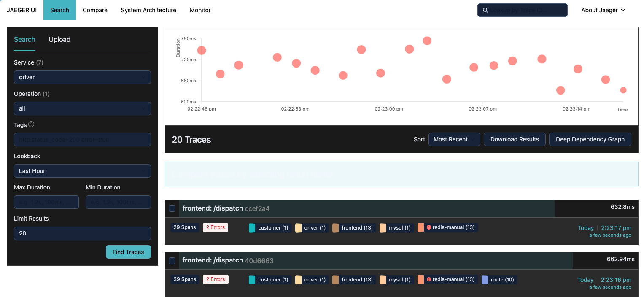The height and width of the screenshot is (303, 644).
Task: Click the JAEGER UI logo
Action: (x=22, y=10)
